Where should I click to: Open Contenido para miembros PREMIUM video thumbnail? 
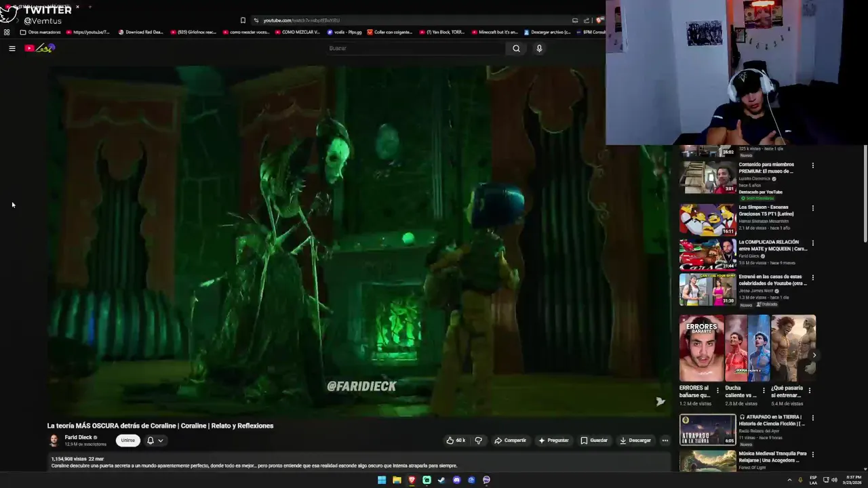[x=707, y=177]
